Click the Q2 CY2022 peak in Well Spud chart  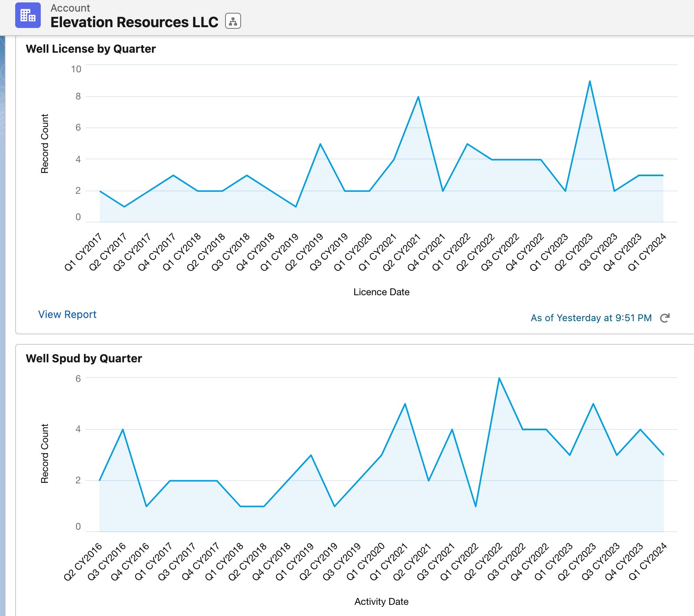tap(499, 378)
